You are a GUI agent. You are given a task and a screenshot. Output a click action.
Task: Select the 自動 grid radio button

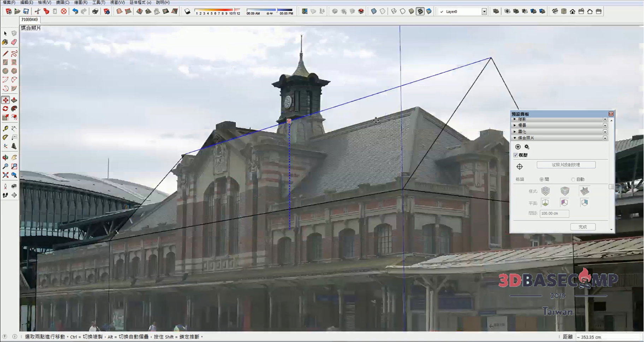point(573,179)
